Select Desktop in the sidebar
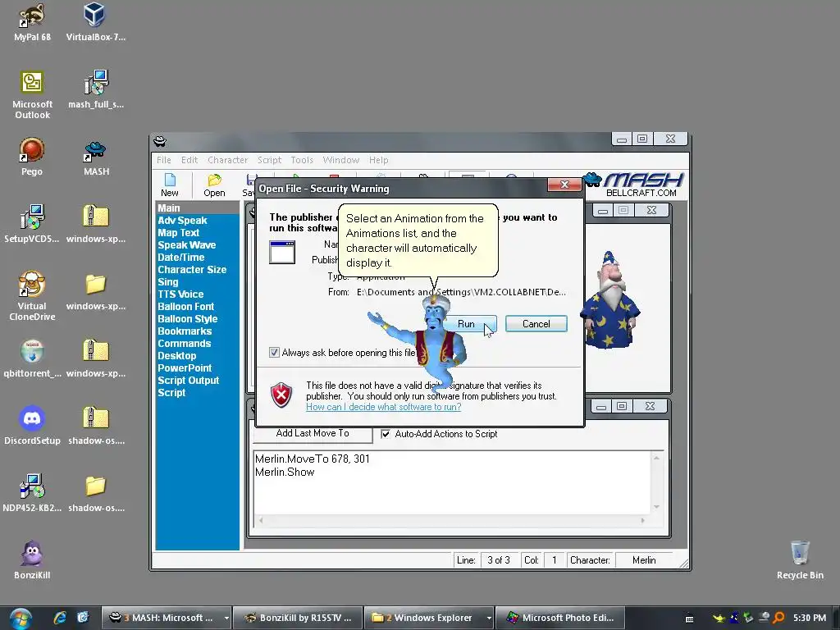Screen dimensions: 840x630 click(x=177, y=356)
